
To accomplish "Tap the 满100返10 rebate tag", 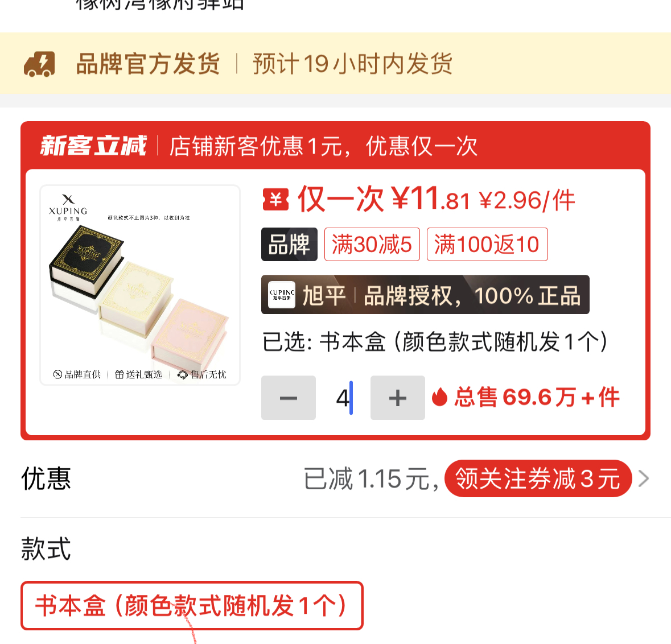I will point(487,244).
